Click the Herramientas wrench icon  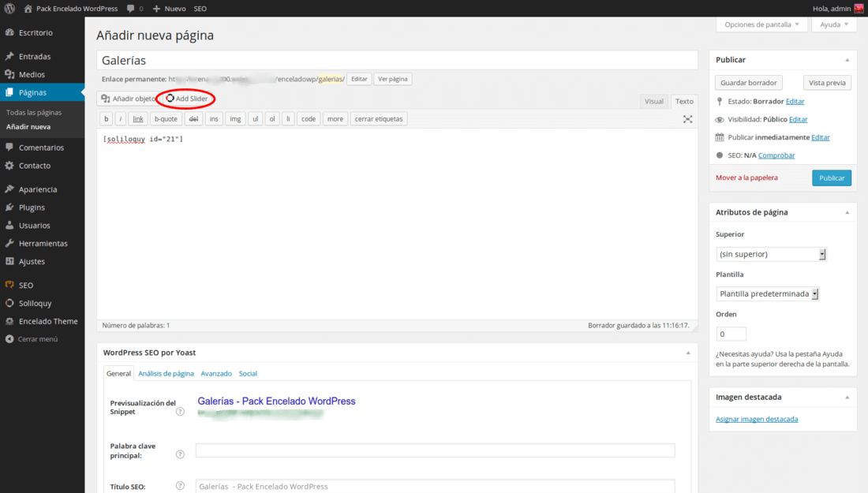(x=9, y=244)
